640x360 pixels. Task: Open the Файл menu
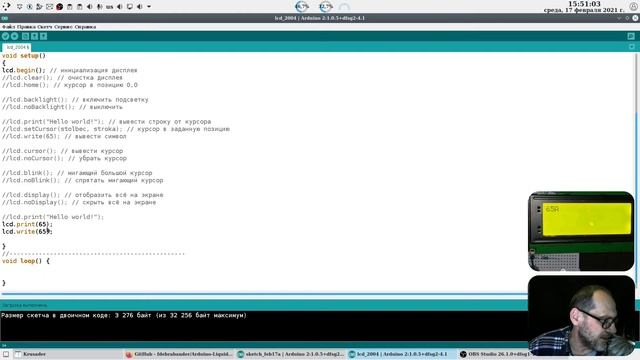click(8, 27)
